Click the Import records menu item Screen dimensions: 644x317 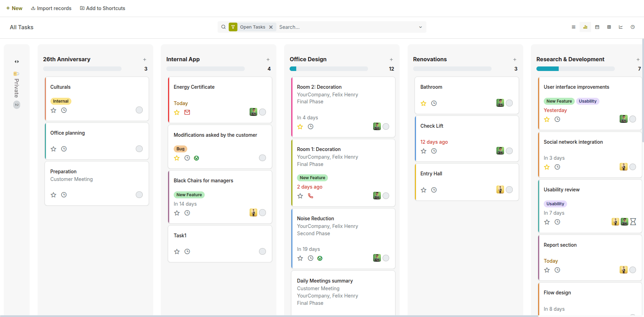click(51, 8)
